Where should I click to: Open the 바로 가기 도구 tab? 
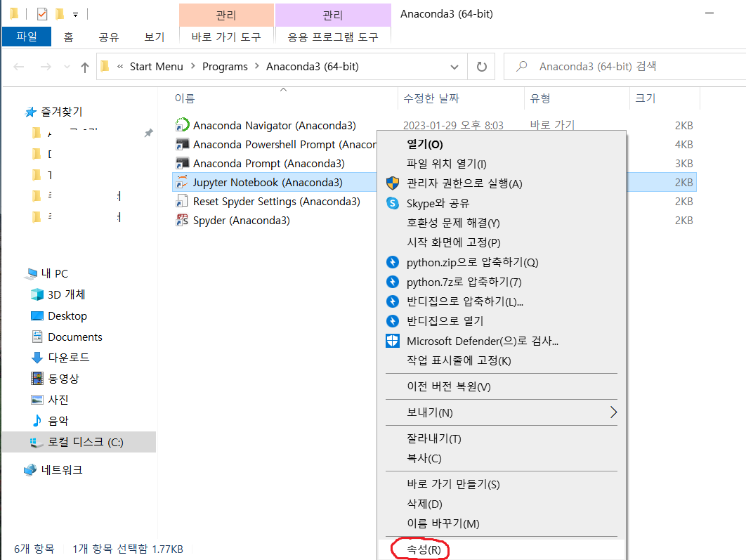[226, 37]
